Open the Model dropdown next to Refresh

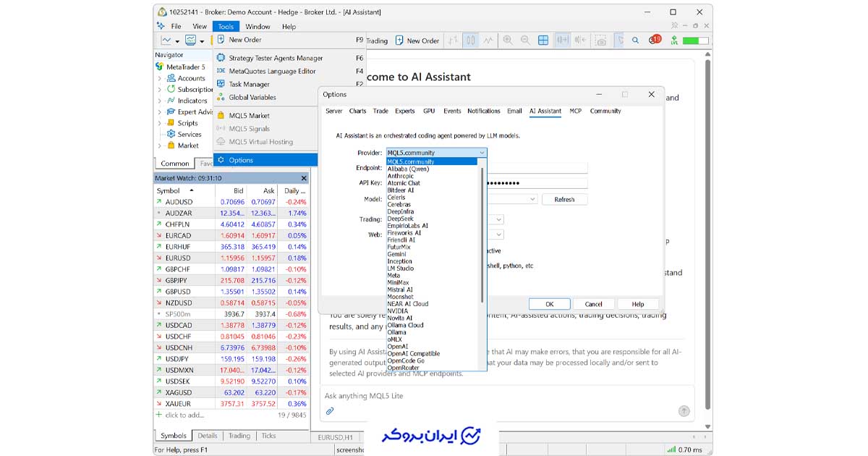point(532,199)
